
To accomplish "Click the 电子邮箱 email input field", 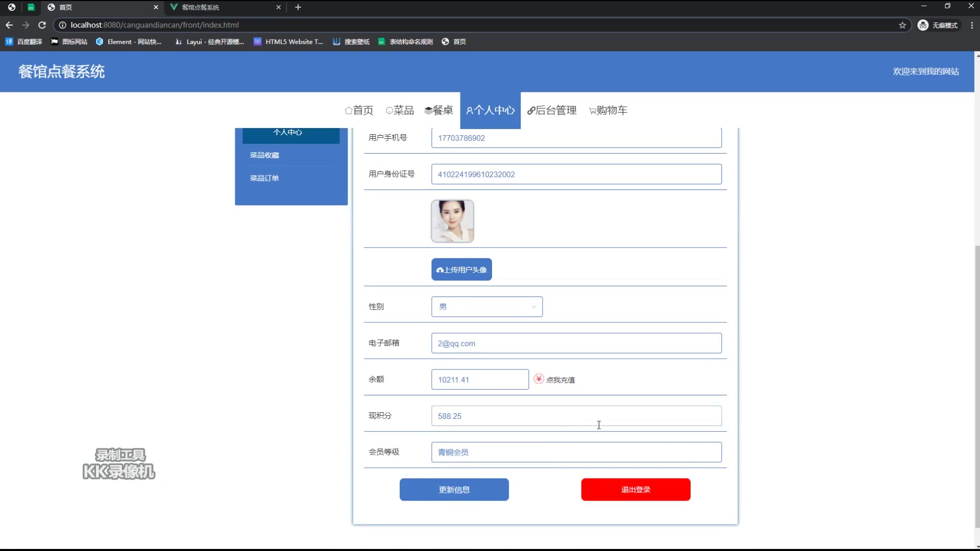I will (x=576, y=343).
